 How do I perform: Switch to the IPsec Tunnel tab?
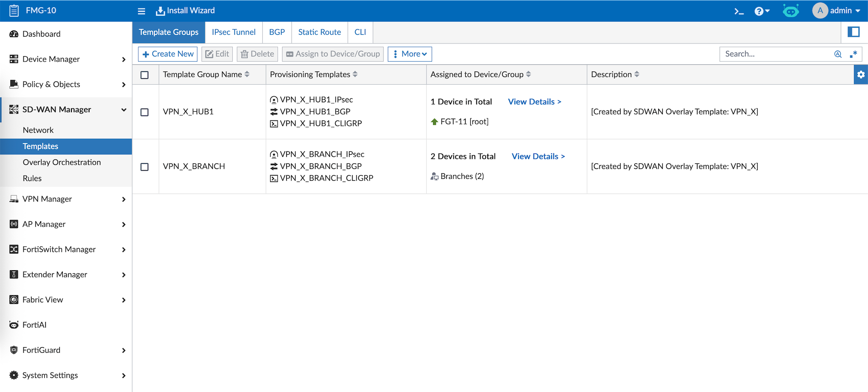click(x=234, y=33)
